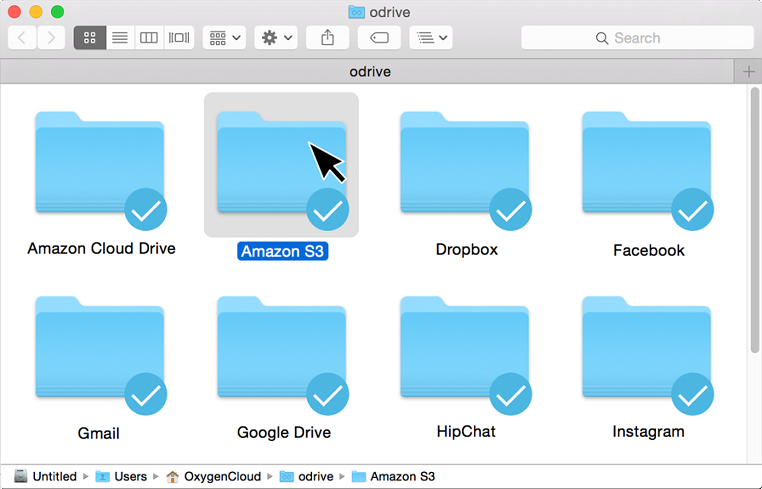Click the Share toolbar button
Screen dimensions: 762x489
[x=328, y=37]
